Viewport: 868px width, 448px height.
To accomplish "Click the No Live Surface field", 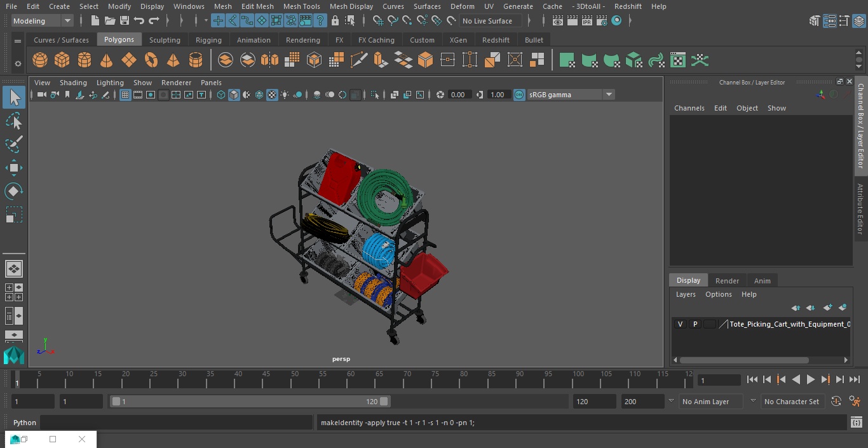I will 491,21.
